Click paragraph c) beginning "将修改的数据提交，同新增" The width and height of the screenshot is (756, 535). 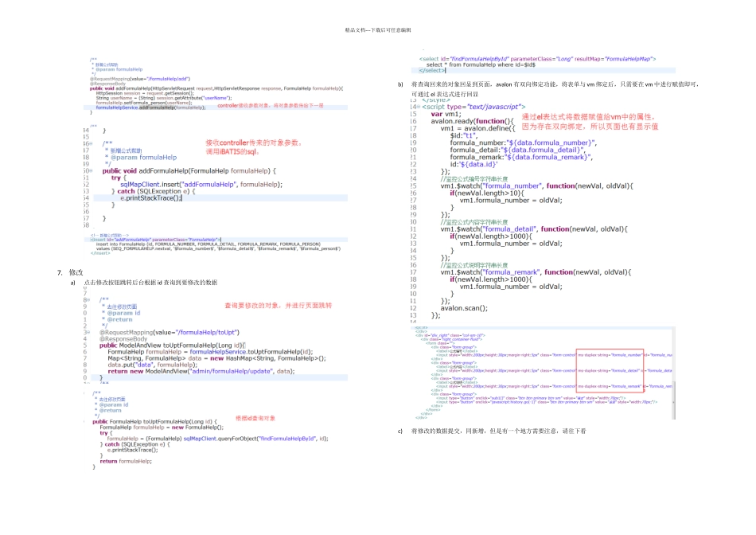[498, 432]
